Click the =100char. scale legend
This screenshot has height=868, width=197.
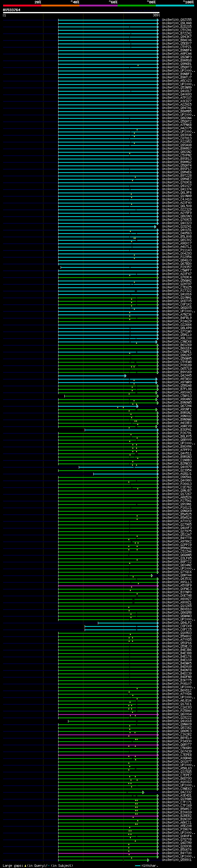point(146,865)
